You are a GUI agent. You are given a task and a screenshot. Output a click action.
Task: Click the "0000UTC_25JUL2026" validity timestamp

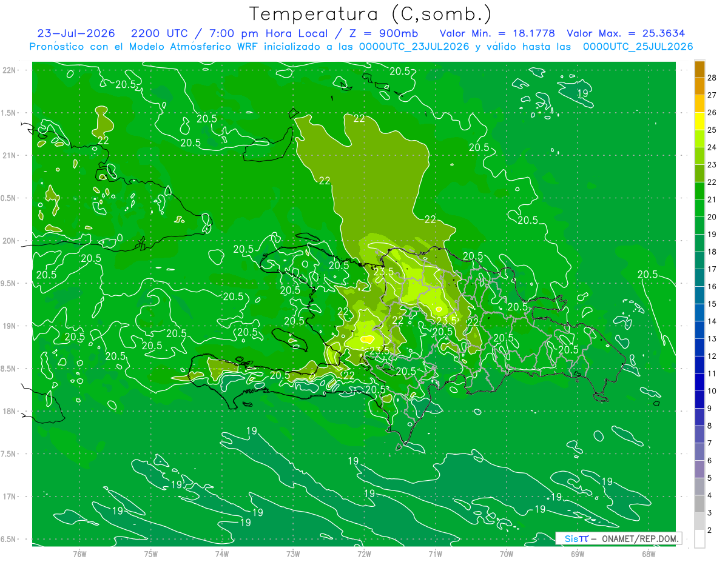638,47
